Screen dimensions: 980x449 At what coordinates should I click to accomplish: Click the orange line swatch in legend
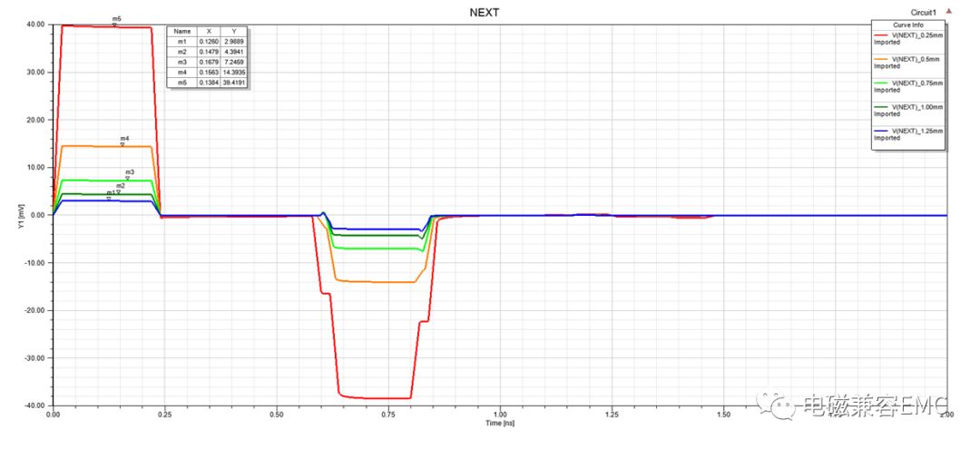880,59
